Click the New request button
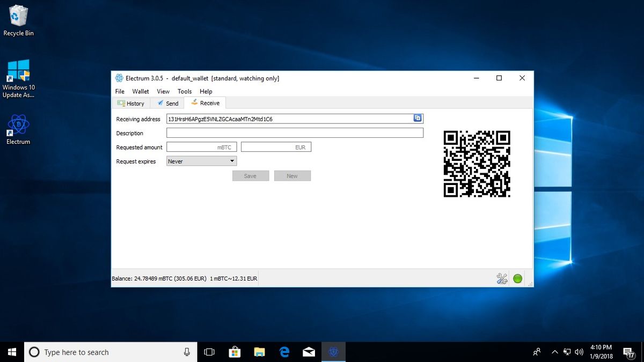Image resolution: width=644 pixels, height=362 pixels. point(292,175)
